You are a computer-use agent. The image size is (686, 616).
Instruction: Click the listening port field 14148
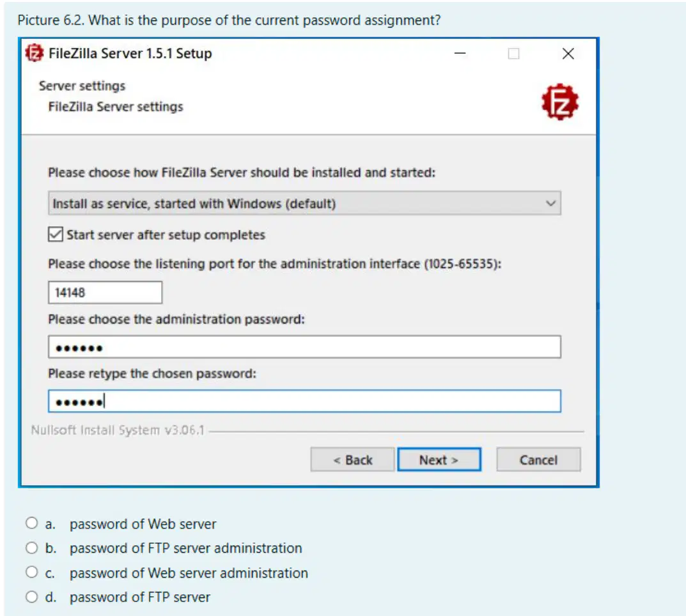pos(105,293)
